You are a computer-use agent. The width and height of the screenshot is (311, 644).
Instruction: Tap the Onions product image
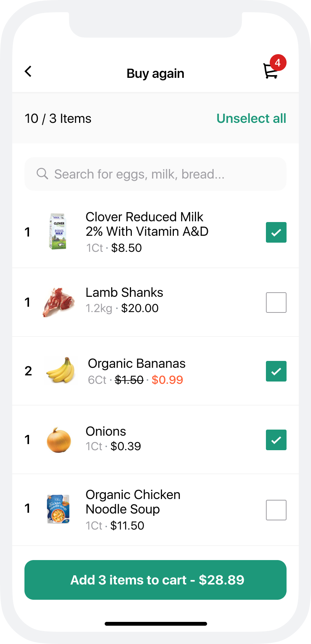pyautogui.click(x=59, y=440)
